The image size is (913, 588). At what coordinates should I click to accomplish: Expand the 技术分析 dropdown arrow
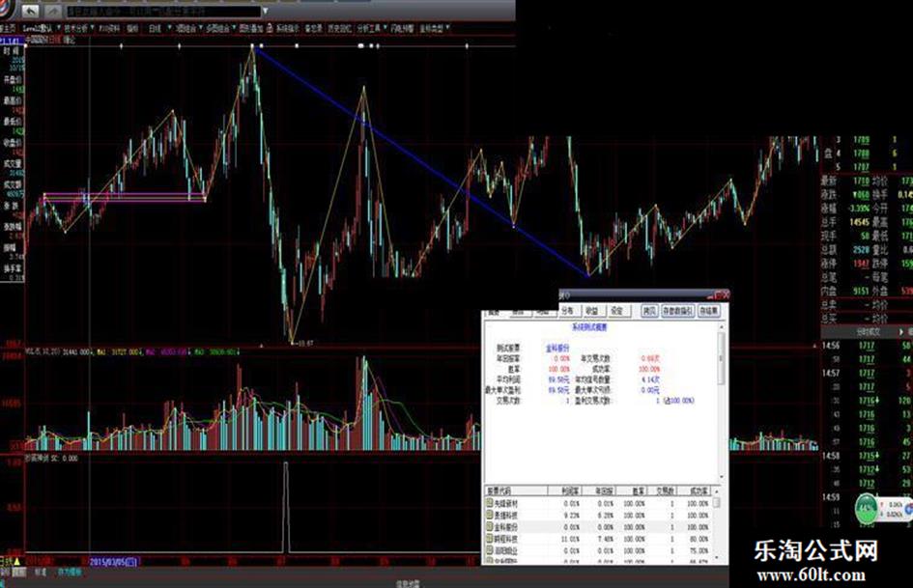91,28
